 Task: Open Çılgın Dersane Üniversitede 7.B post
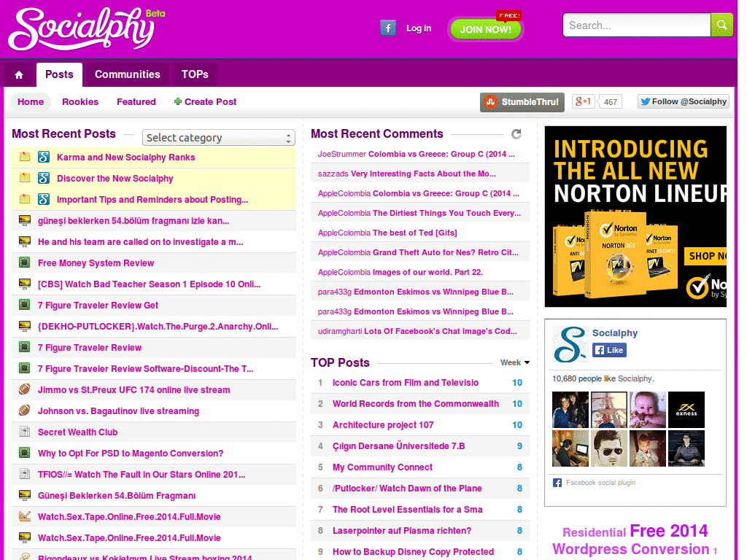pos(399,446)
